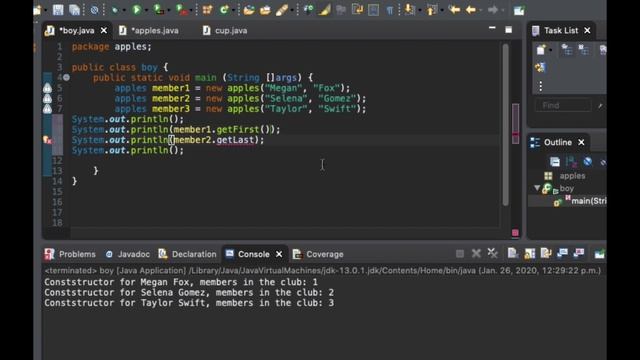
Task: Close the Console view tab
Action: click(279, 254)
